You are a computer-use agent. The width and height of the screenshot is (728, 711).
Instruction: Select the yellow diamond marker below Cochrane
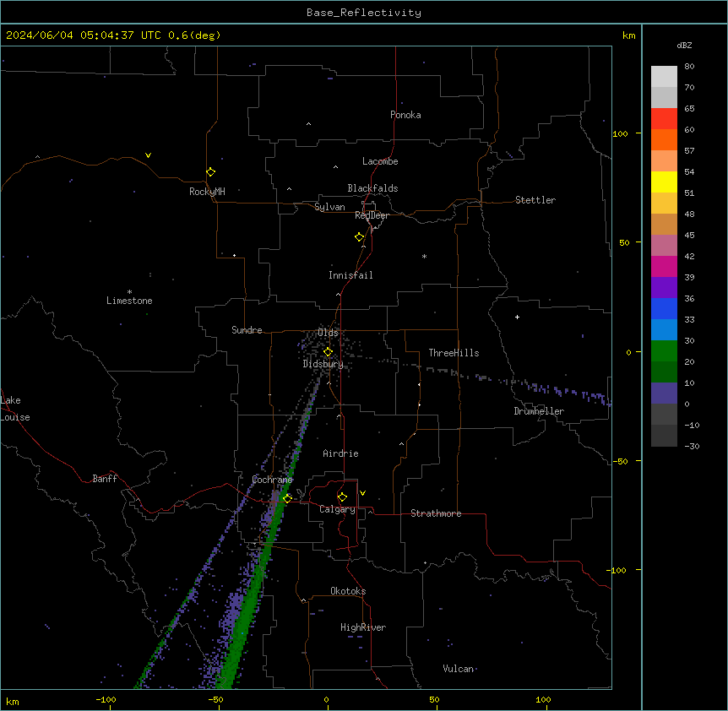pyautogui.click(x=287, y=498)
